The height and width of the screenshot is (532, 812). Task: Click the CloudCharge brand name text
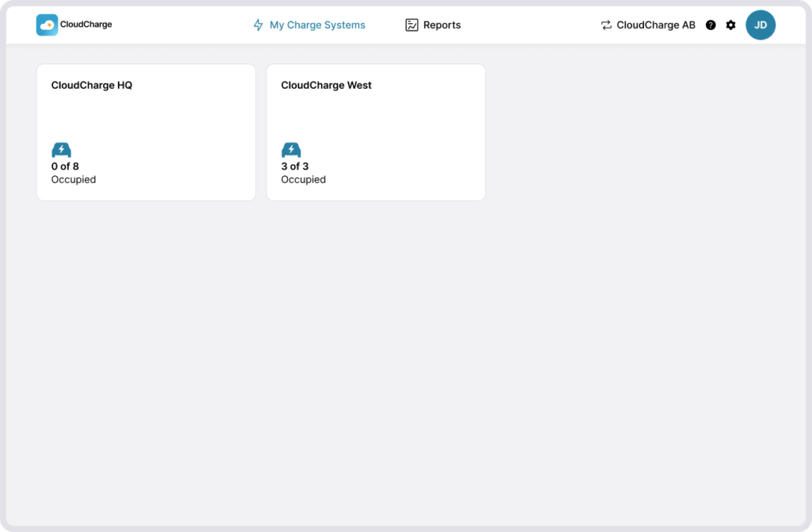pyautogui.click(x=86, y=25)
